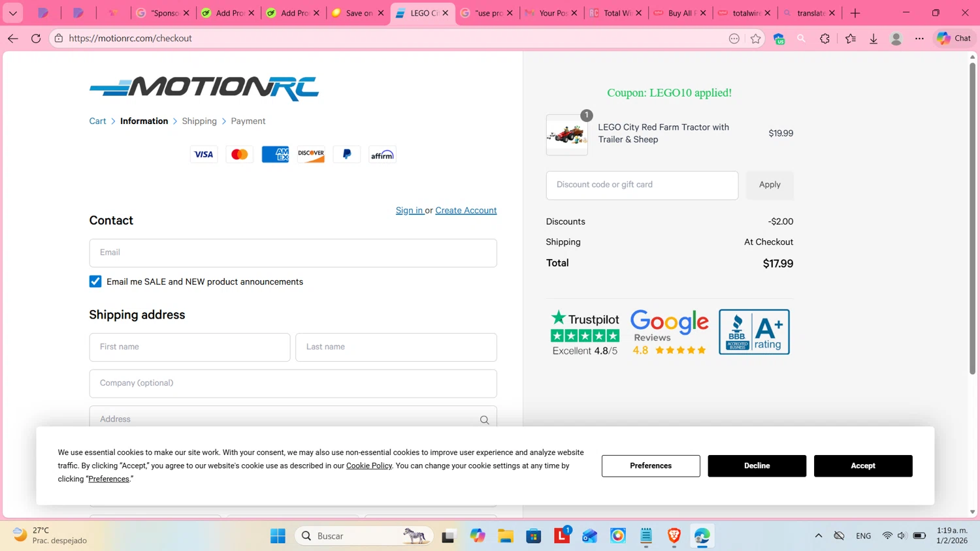
Task: Apply the discount code button
Action: [770, 185]
